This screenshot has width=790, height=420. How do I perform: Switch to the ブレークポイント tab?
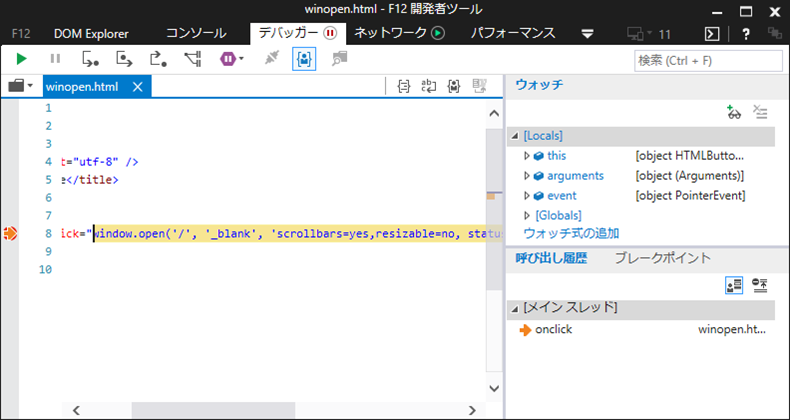(663, 258)
